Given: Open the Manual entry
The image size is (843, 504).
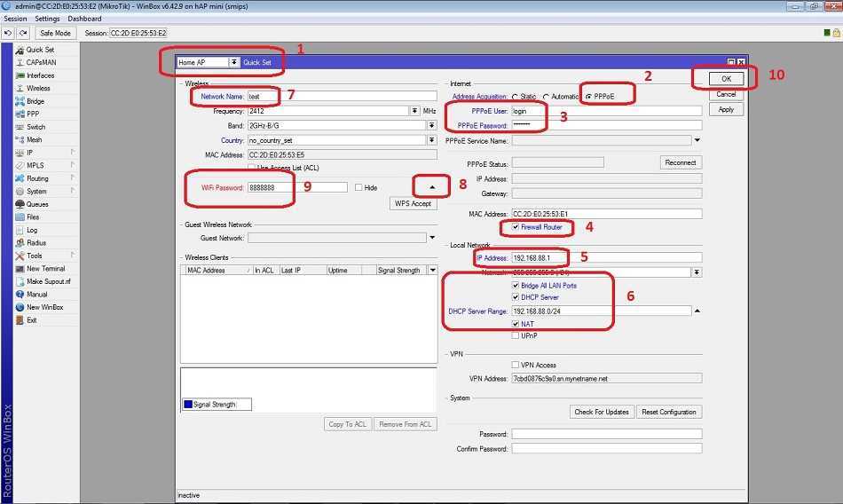Looking at the screenshot, I should coord(37,295).
